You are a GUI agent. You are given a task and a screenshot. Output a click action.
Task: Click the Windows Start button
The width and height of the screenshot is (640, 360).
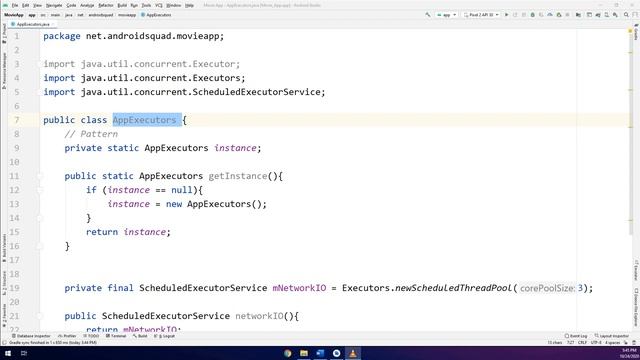click(x=8, y=353)
